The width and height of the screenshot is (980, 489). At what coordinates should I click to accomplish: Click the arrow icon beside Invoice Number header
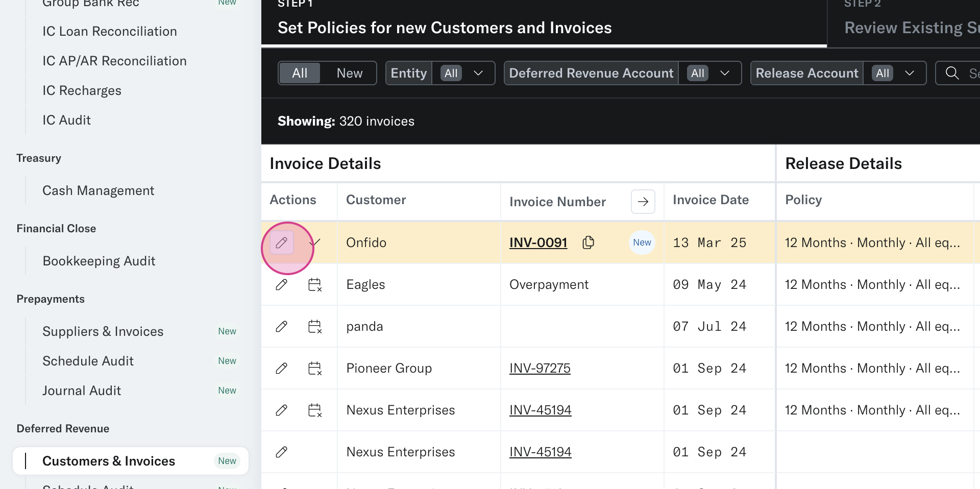(643, 202)
